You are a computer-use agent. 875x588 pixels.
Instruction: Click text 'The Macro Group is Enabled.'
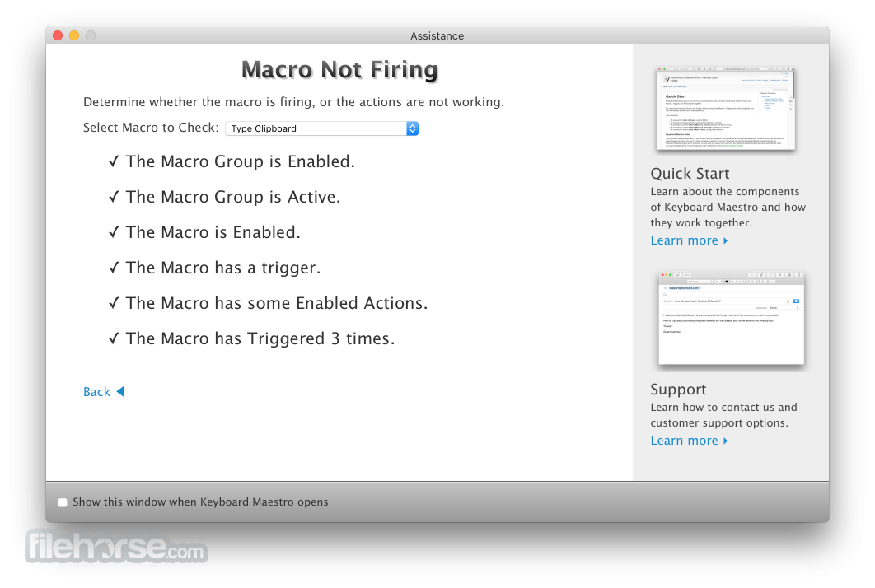pyautogui.click(x=240, y=161)
